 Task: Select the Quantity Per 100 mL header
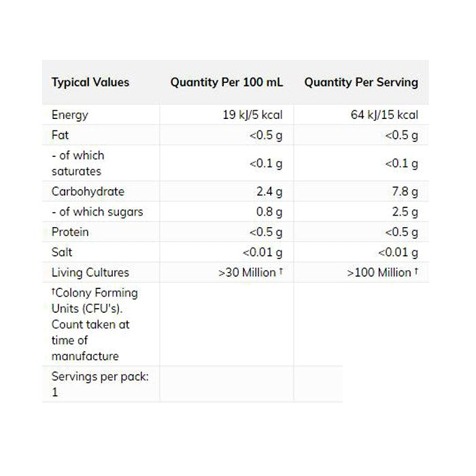point(226,82)
